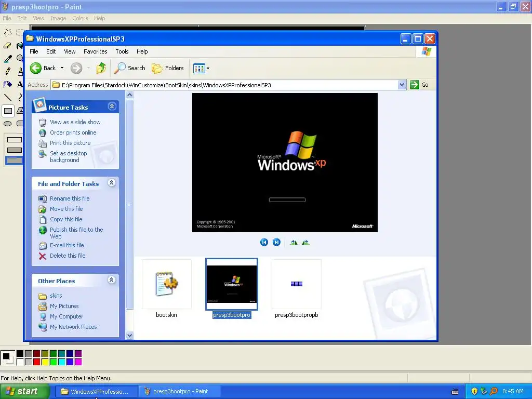
Task: Select the Free-Form Select tool in Paint
Action: (x=7, y=32)
